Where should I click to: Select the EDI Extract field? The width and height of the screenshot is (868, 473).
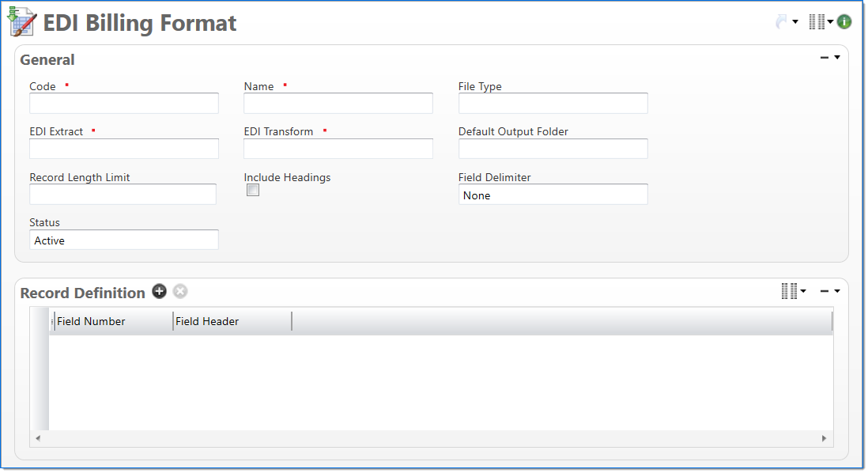coord(123,149)
